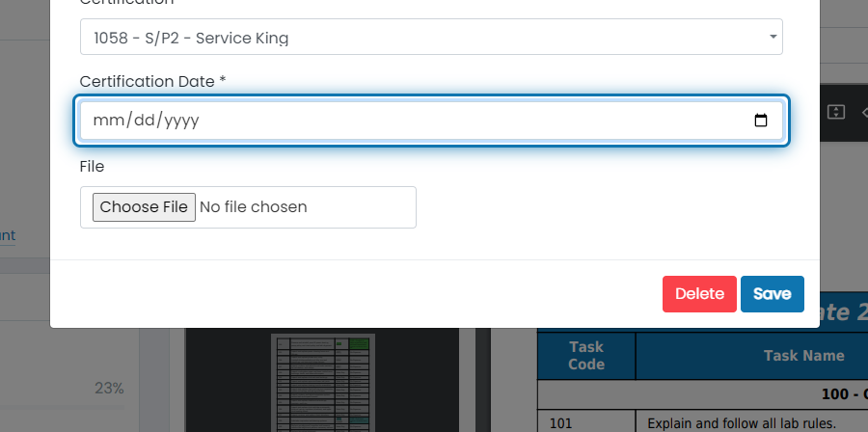Click the red Delete button

pos(699,294)
